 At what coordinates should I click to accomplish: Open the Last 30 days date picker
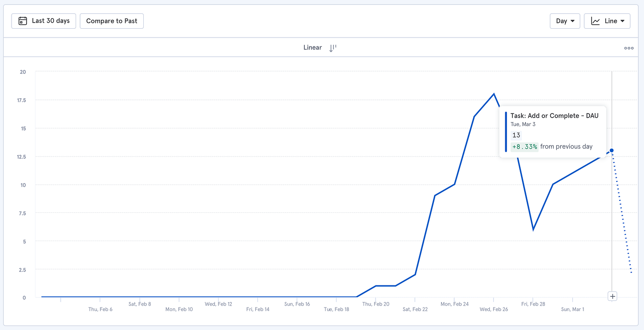coord(44,21)
